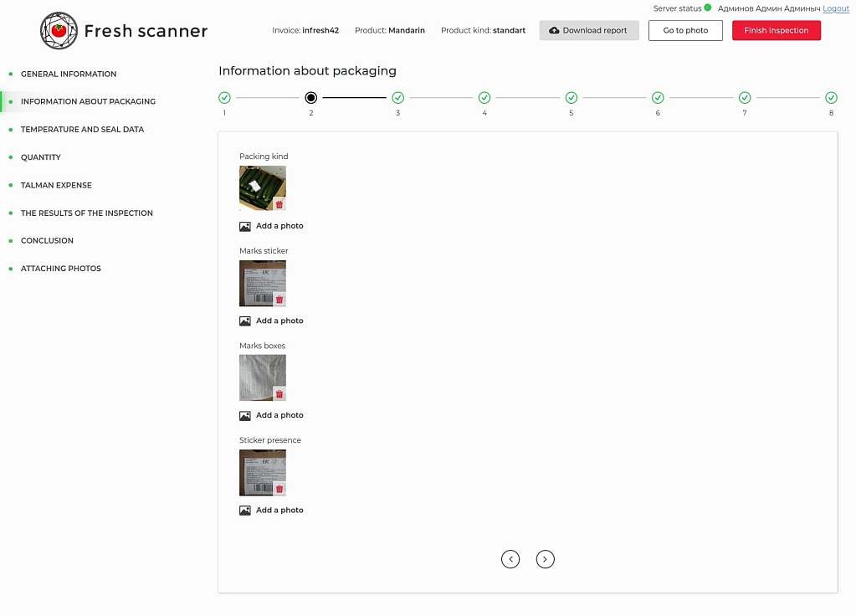This screenshot has height=616, width=856.
Task: Add a photo under Marks boxes
Action: coord(272,415)
